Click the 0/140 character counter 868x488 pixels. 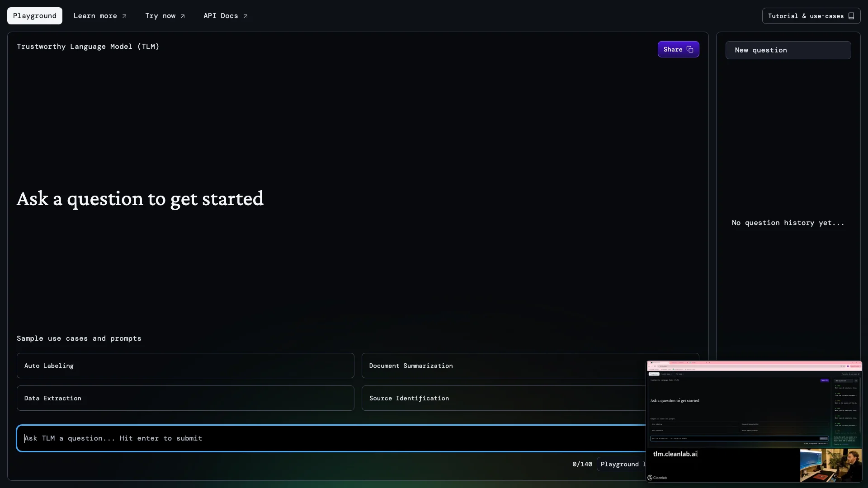[x=582, y=464]
